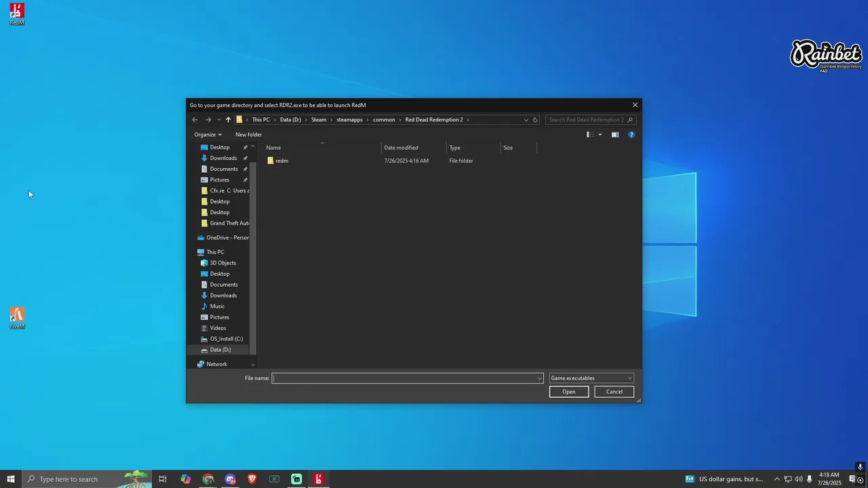Open the notification center icon

click(x=853, y=479)
